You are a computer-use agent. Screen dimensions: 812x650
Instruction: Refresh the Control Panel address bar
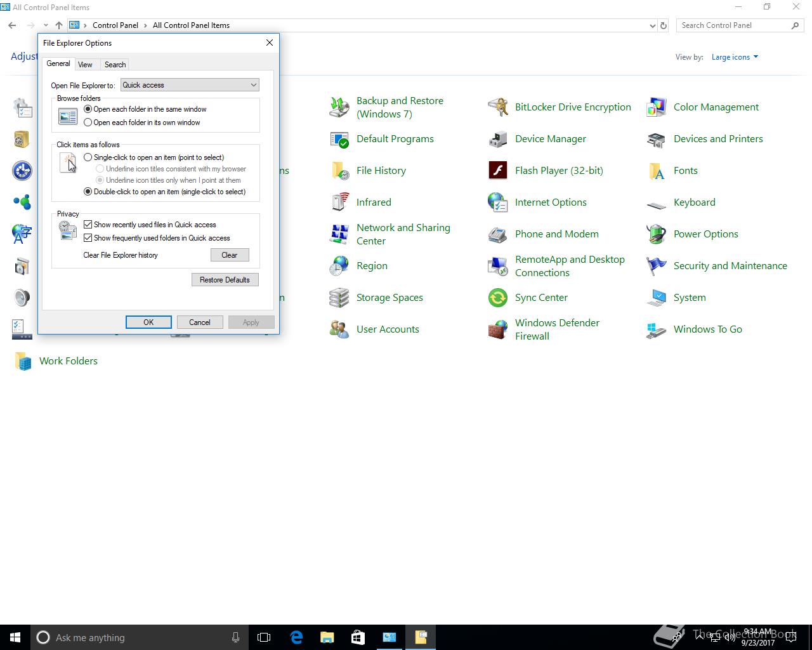click(x=664, y=25)
